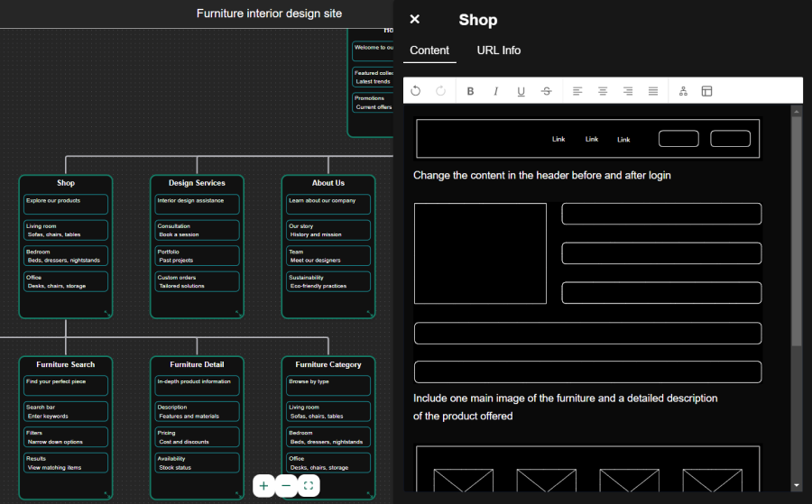
Task: Click 'Browse by type' section
Action: click(328, 386)
